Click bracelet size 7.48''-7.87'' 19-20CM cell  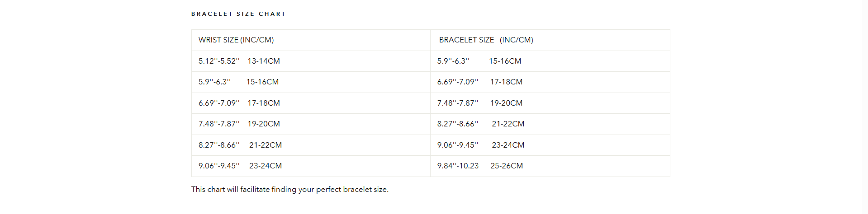pyautogui.click(x=550, y=103)
